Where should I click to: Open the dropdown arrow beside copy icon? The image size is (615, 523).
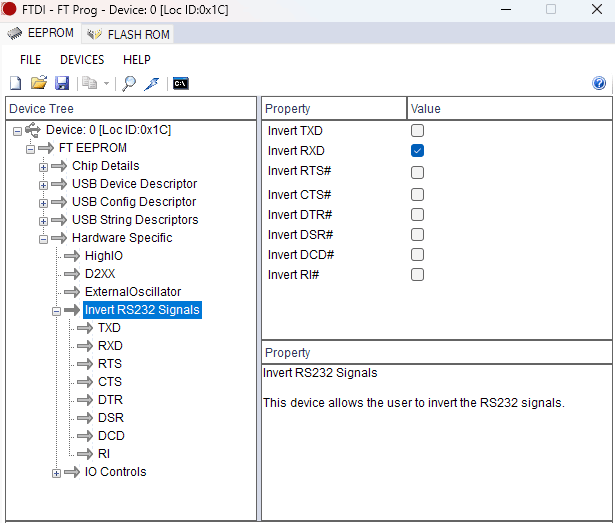coord(106,84)
